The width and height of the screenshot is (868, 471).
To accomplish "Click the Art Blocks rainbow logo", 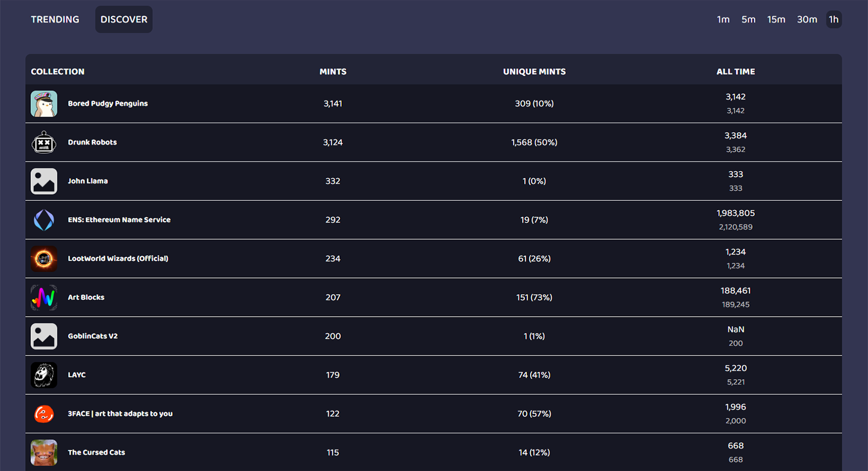I will pos(44,298).
